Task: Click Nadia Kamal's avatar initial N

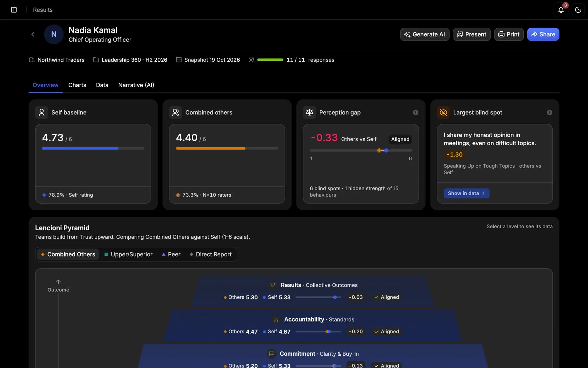Action: (x=54, y=34)
